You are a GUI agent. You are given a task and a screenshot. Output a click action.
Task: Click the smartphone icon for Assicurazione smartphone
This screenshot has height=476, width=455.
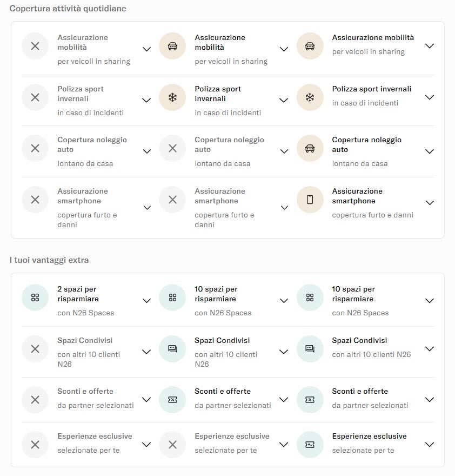coord(310,200)
